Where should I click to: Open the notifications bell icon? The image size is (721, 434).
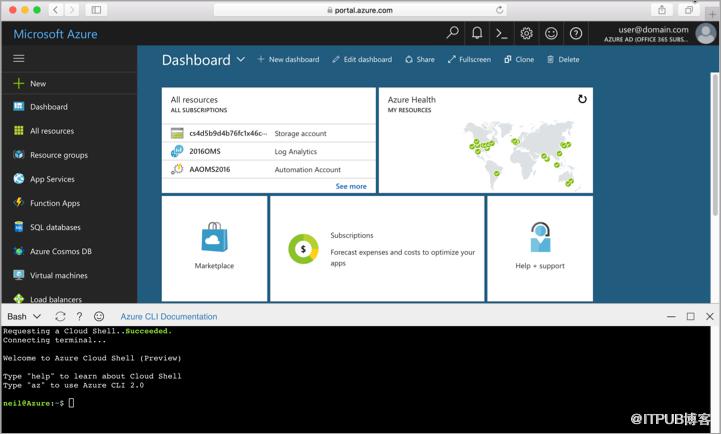tap(477, 33)
